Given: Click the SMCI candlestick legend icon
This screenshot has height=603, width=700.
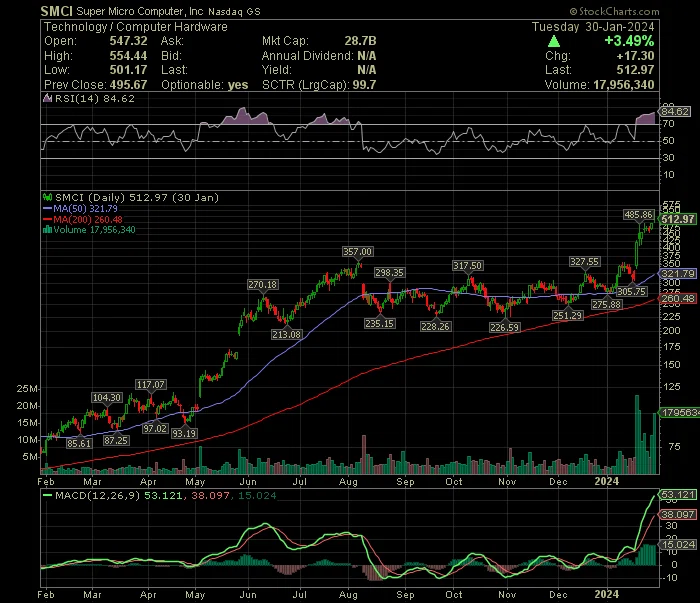Looking at the screenshot, I should [47, 197].
